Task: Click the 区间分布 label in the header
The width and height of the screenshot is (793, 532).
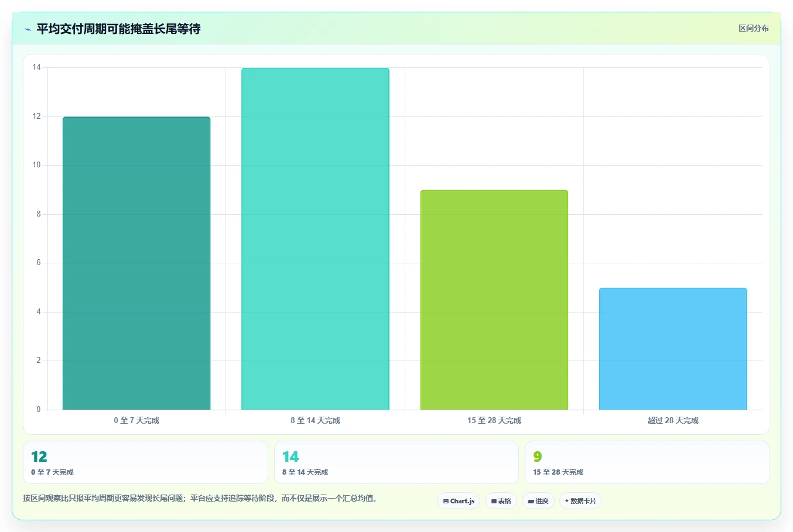Action: (x=753, y=28)
